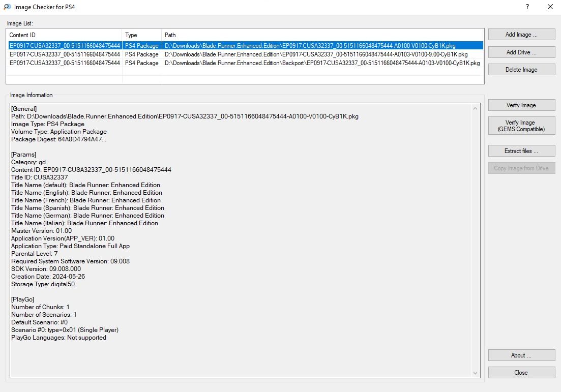561x392 pixels.
Task: Sort by Type column header
Action: [x=142, y=35]
